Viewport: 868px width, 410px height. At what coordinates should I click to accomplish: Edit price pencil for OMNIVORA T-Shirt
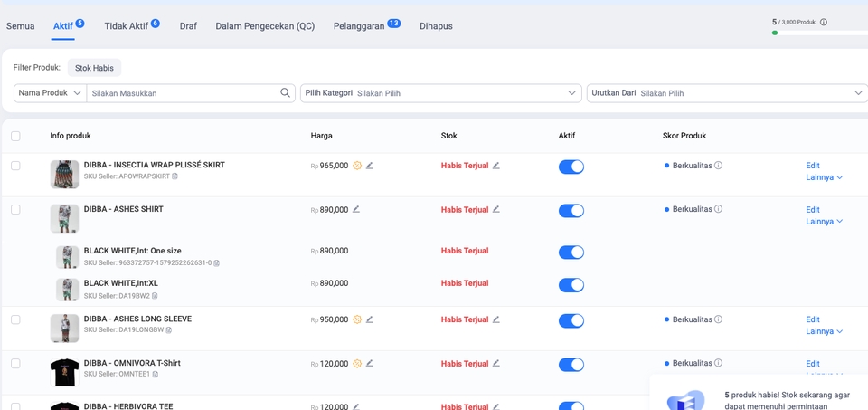point(370,364)
